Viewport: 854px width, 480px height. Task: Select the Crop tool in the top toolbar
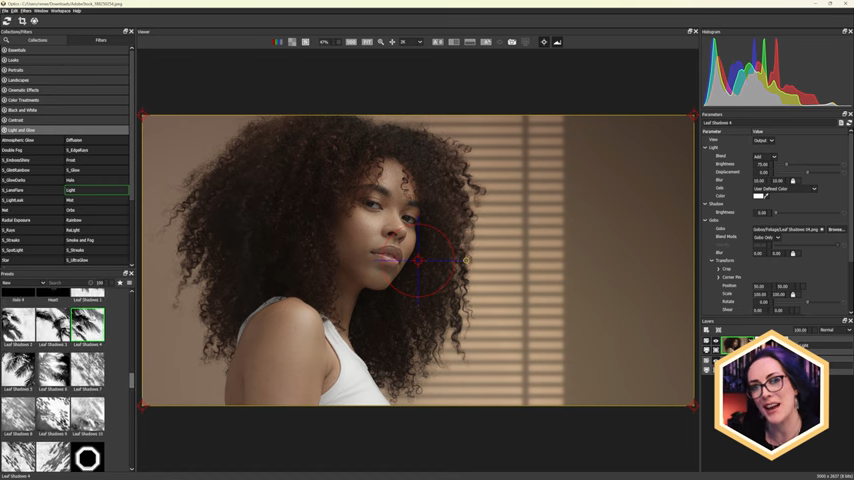pos(22,21)
